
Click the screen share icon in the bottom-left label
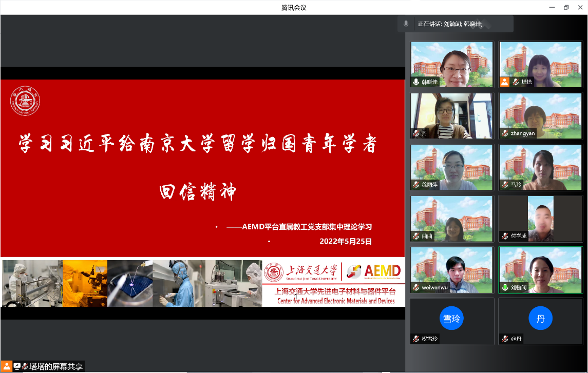[17, 366]
